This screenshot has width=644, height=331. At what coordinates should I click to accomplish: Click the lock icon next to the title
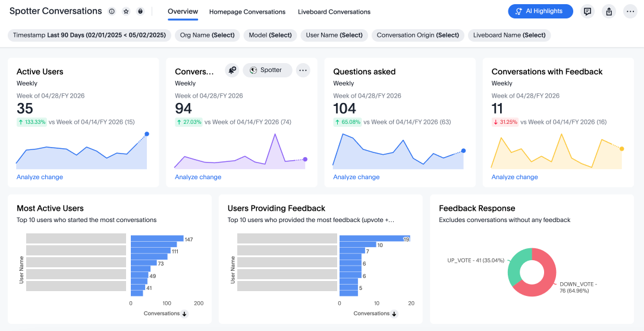coord(140,11)
